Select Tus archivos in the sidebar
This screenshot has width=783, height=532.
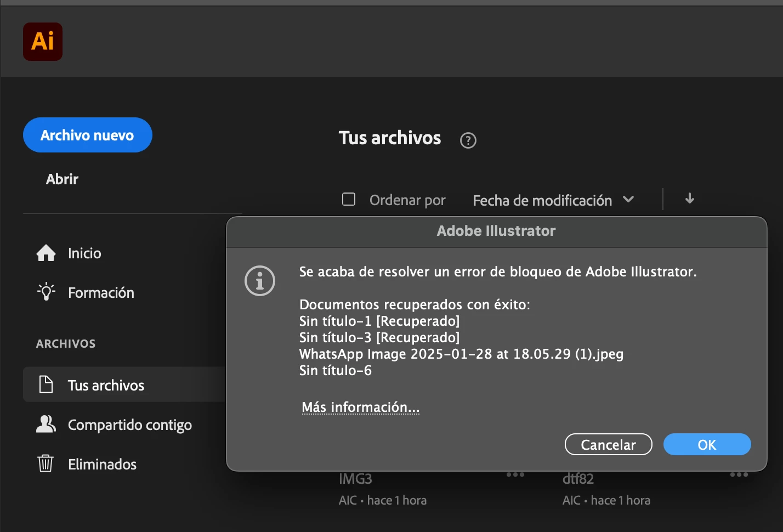click(x=125, y=384)
